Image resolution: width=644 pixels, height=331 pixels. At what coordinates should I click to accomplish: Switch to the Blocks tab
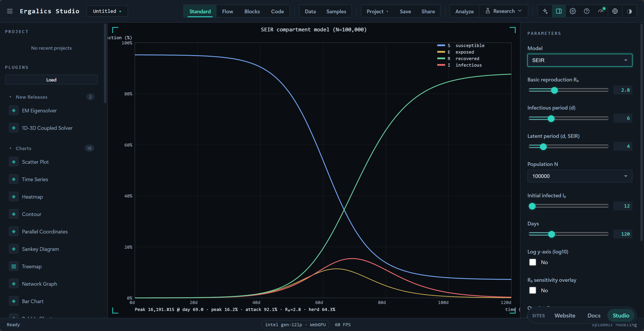click(x=252, y=11)
